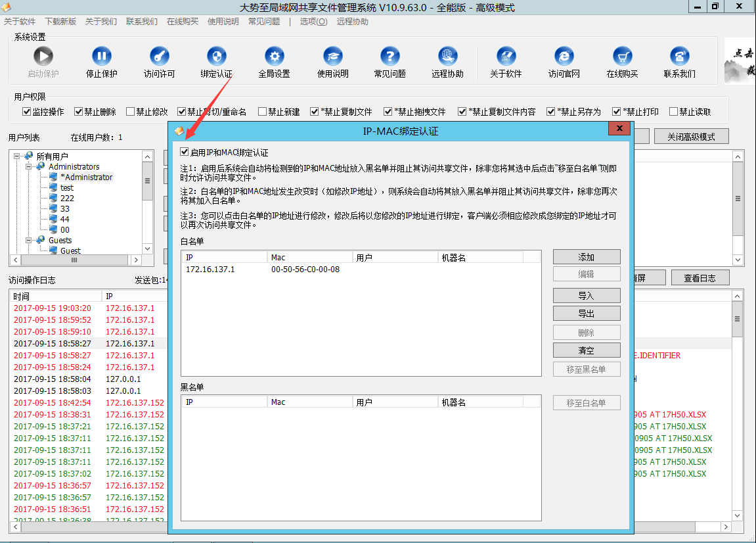
Task: Open 使用说明 graduation cap icon
Action: [x=333, y=57]
